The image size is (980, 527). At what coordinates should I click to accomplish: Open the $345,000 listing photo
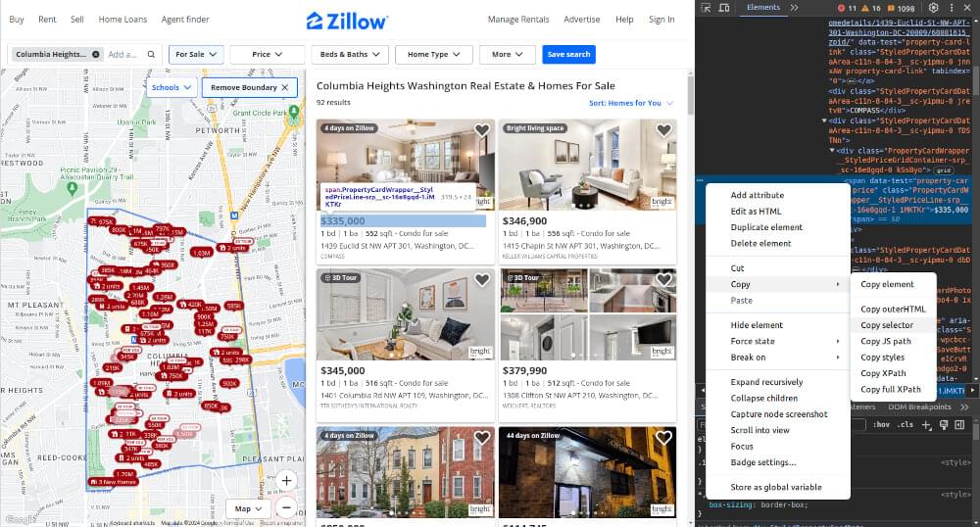tap(405, 314)
